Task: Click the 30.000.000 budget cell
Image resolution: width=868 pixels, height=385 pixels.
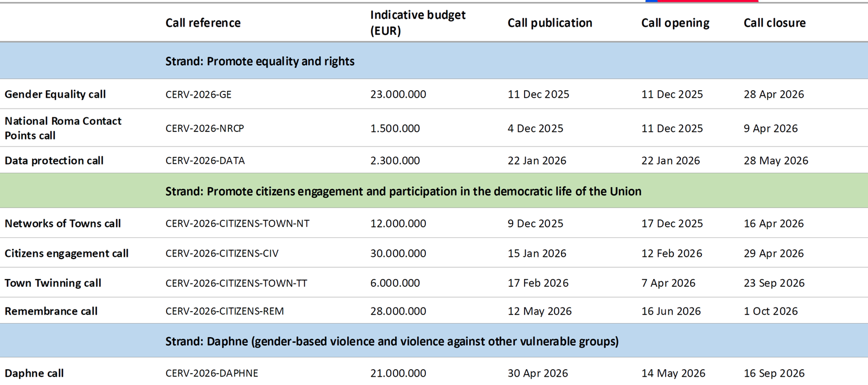Action: [398, 254]
